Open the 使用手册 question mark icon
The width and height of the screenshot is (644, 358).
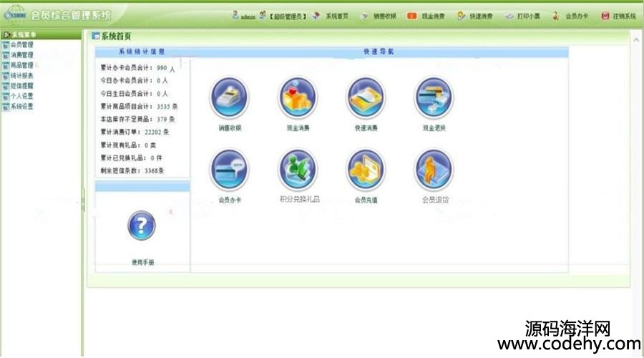(142, 226)
